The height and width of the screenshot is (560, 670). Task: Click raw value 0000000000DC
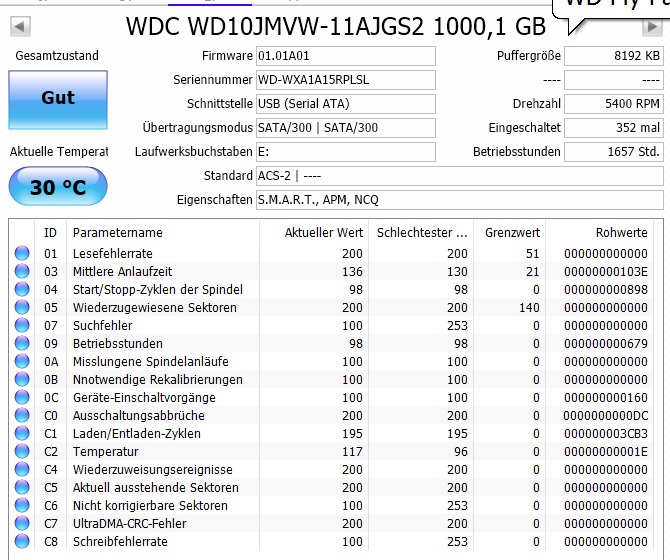[606, 416]
